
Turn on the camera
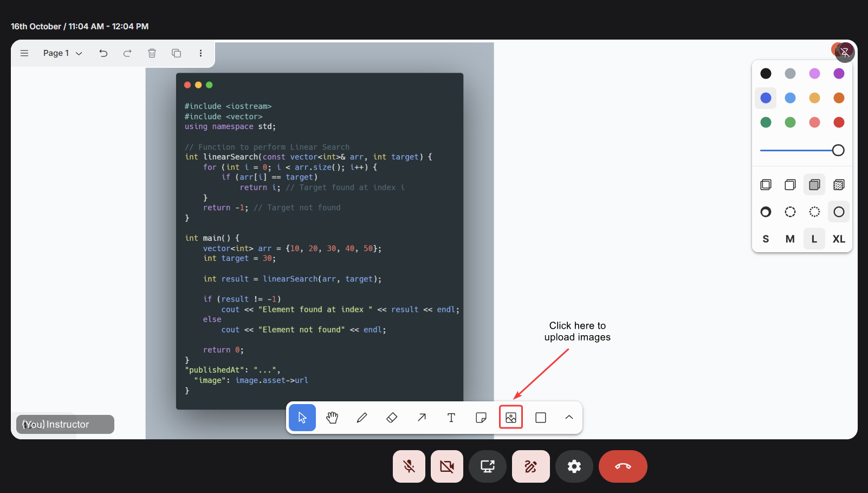click(447, 466)
